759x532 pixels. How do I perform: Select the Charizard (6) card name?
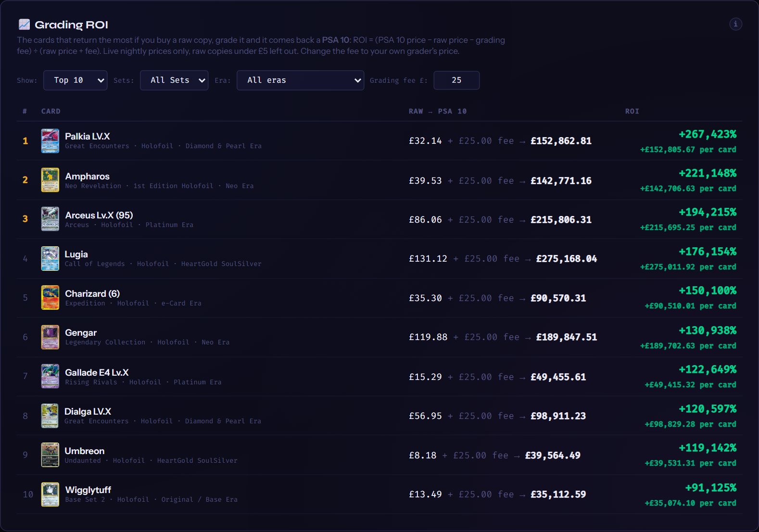pos(92,294)
